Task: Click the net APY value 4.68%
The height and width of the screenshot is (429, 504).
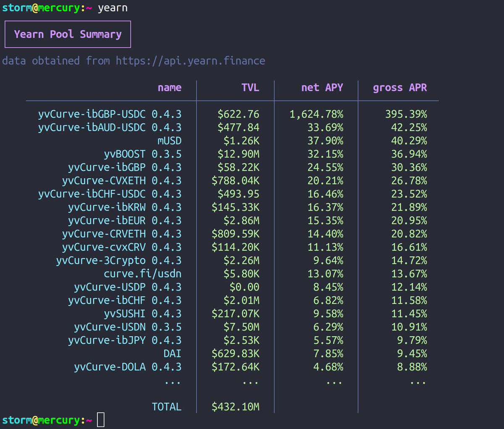Action: [328, 367]
